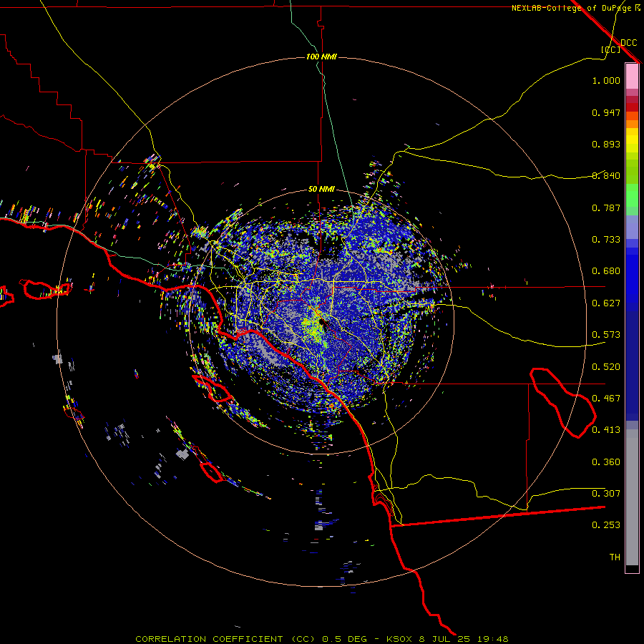Select the 0.787 scale value

pyautogui.click(x=606, y=208)
